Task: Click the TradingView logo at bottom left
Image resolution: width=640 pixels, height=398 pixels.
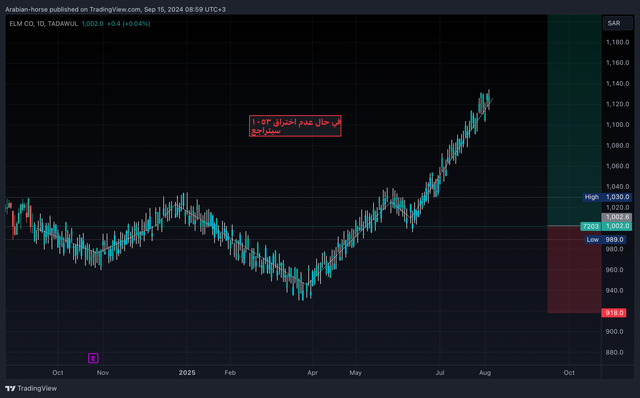Action: coord(31,388)
